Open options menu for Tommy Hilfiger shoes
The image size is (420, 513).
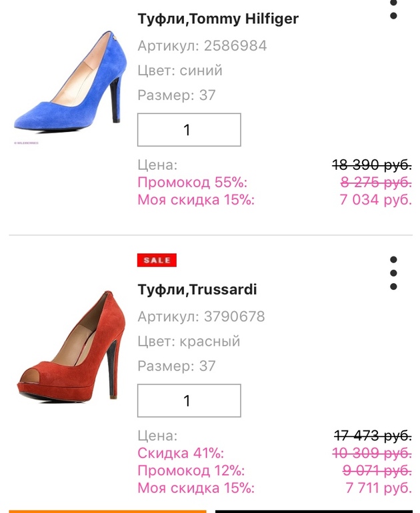(393, 9)
